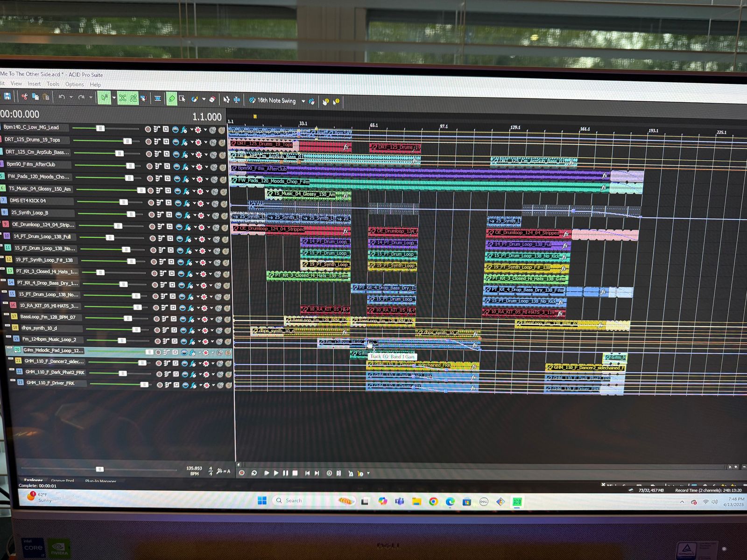Open the Undo history dropdown arrow
The height and width of the screenshot is (560, 747).
point(71,97)
